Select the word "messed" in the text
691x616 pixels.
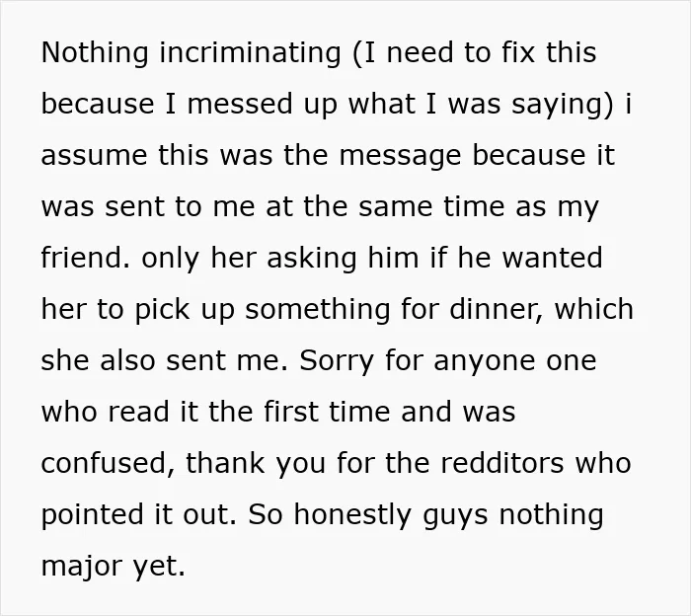click(x=239, y=104)
